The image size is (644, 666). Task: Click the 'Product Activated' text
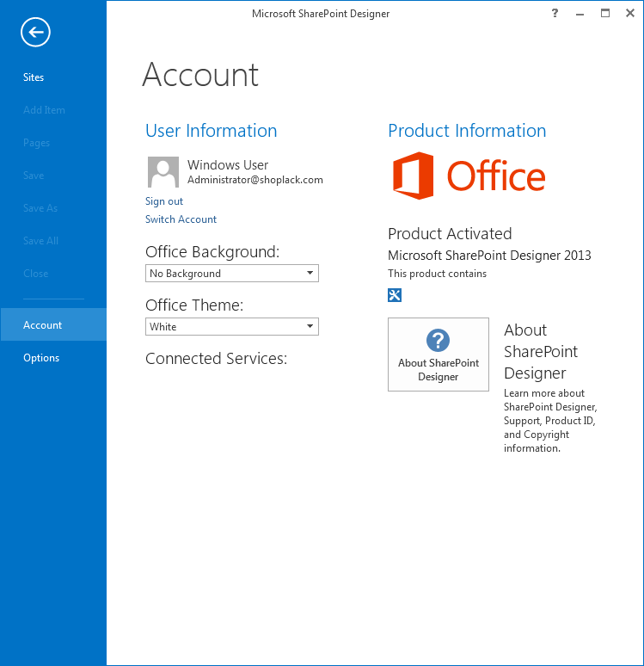click(x=450, y=233)
